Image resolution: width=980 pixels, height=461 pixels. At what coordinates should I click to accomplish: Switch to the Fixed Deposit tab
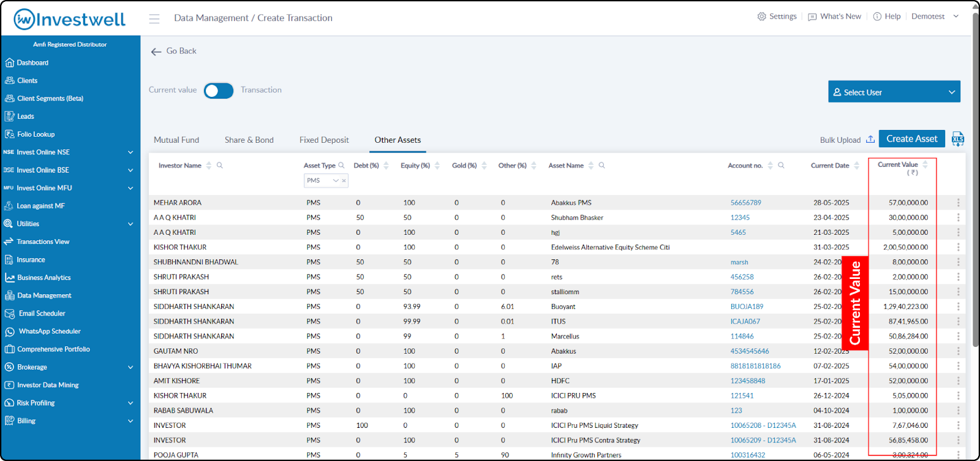tap(324, 140)
